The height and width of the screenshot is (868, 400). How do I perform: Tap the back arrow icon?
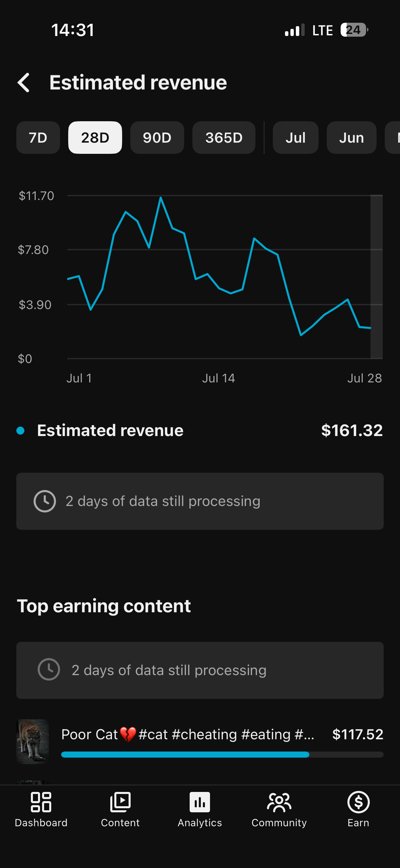coord(23,83)
